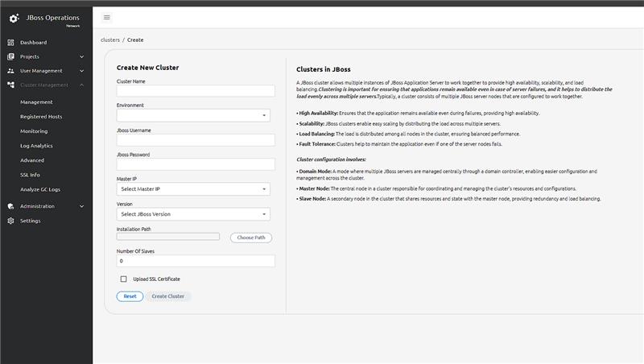644x364 pixels.
Task: Click the Projects icon in sidebar
Action: coord(10,56)
